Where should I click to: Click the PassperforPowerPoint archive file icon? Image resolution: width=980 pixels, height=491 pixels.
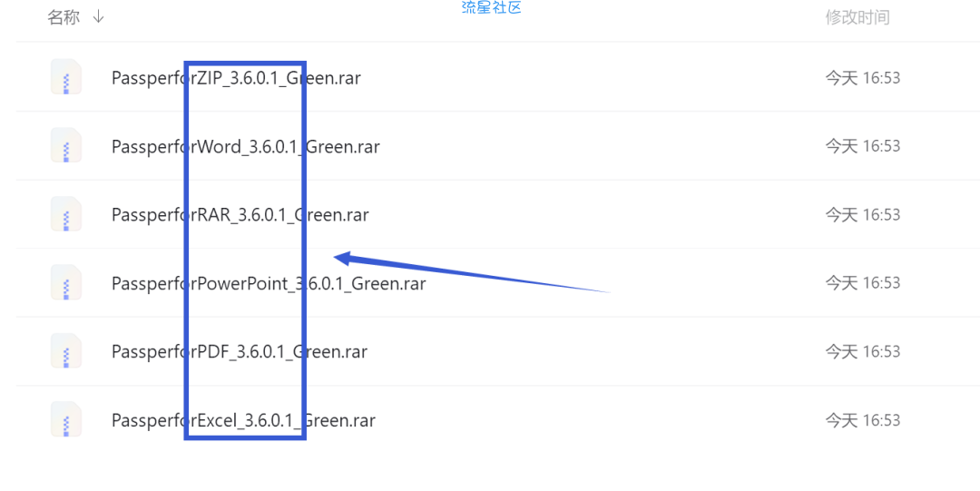pos(66,282)
